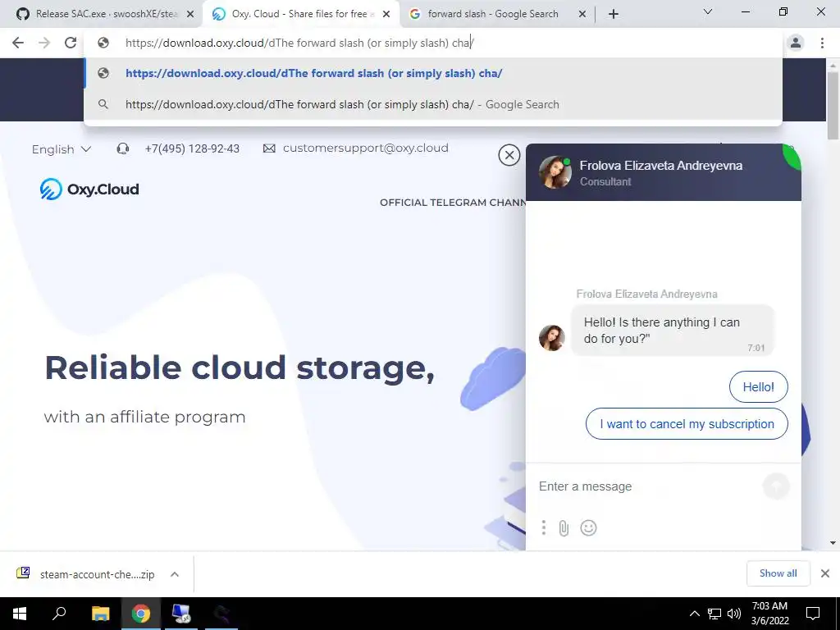
Task: Click the browser forward arrow
Action: (x=44, y=43)
